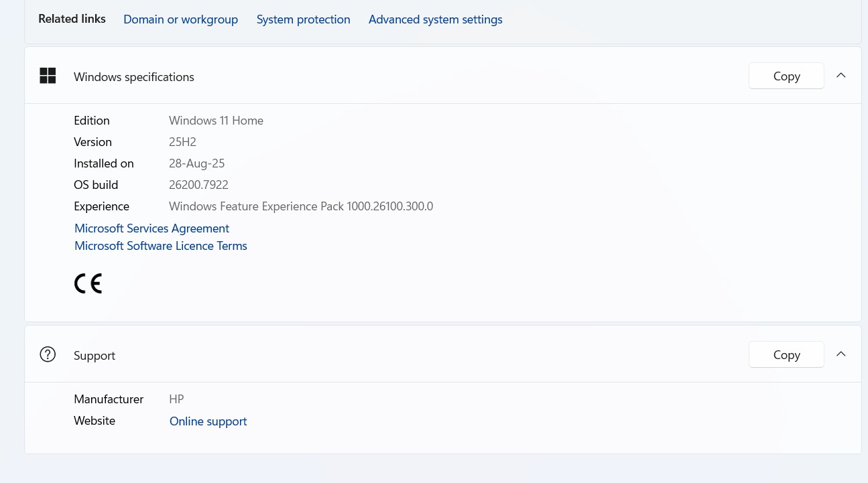Open System protection link
The width and height of the screenshot is (868, 483).
[x=304, y=19]
